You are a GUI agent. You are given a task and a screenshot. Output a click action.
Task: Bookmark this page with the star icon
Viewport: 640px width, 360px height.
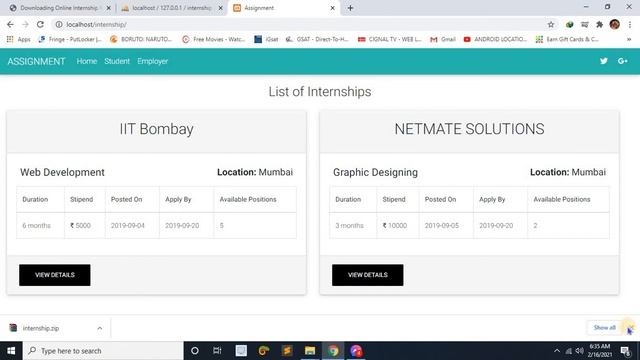551,24
